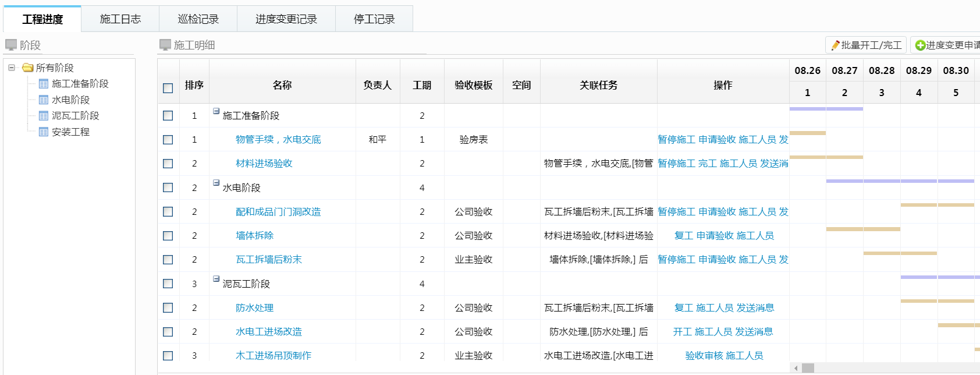The width and height of the screenshot is (980, 375).
Task: Click the 工期 column header
Action: coord(422,85)
